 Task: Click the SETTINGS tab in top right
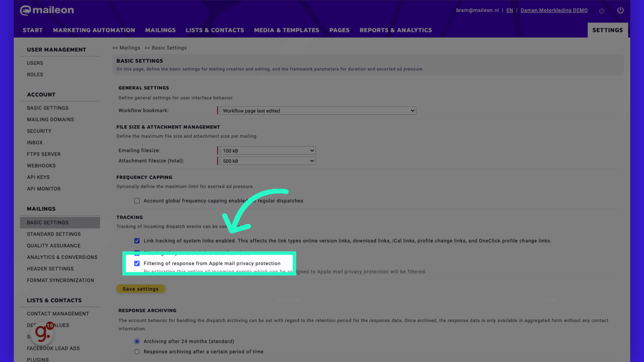point(608,30)
